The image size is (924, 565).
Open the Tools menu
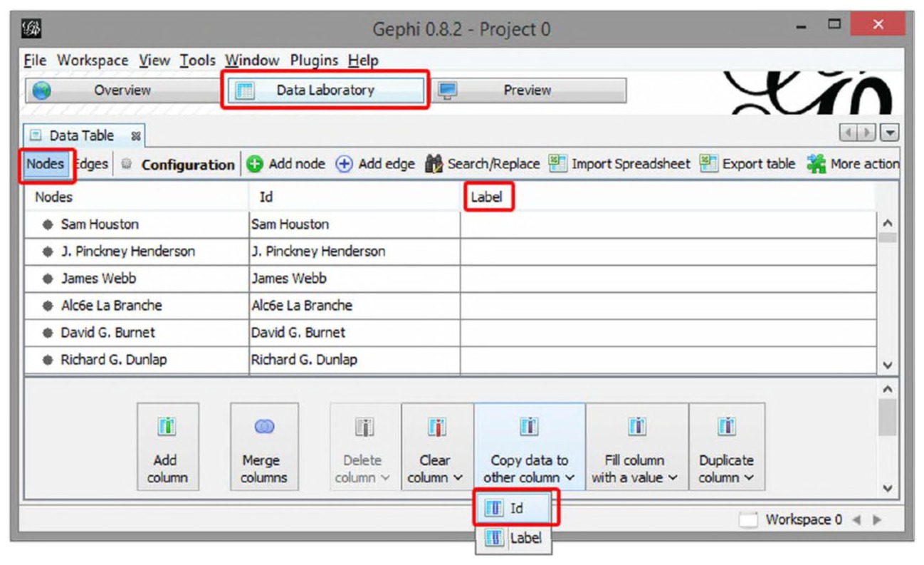pyautogui.click(x=197, y=61)
